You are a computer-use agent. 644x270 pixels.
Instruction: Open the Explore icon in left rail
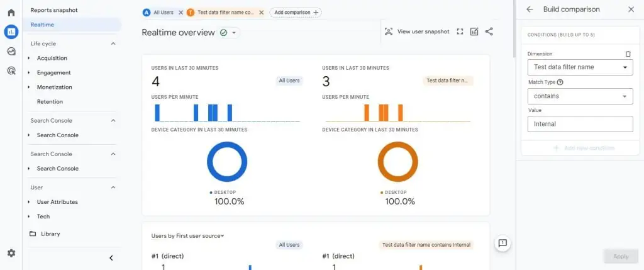coord(11,52)
